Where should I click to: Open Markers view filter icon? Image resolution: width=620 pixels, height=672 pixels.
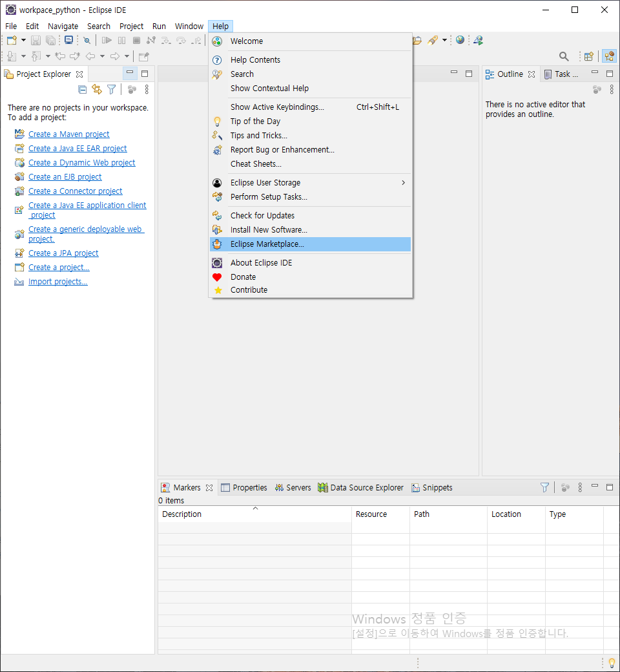click(544, 488)
